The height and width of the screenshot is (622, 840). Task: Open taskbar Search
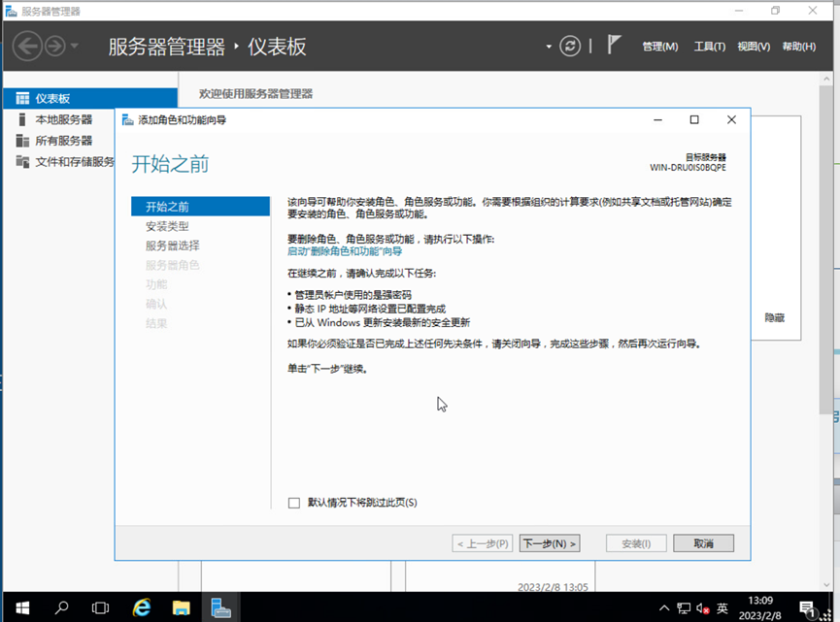(x=61, y=607)
